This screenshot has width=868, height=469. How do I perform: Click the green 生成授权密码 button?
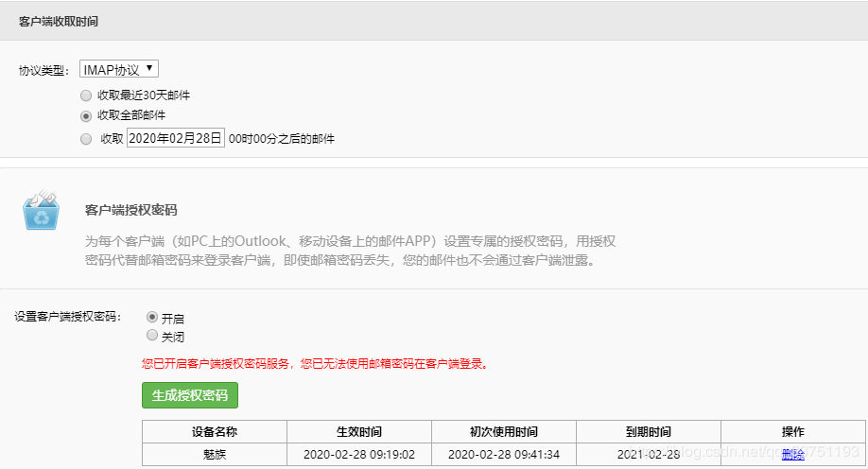click(190, 395)
